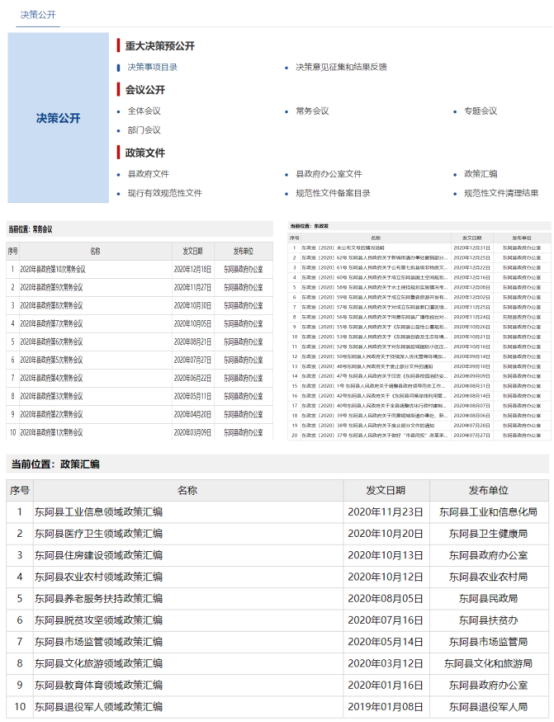
Task: Open 东阿县住房建设领域政策汇编 entry
Action: (99, 555)
